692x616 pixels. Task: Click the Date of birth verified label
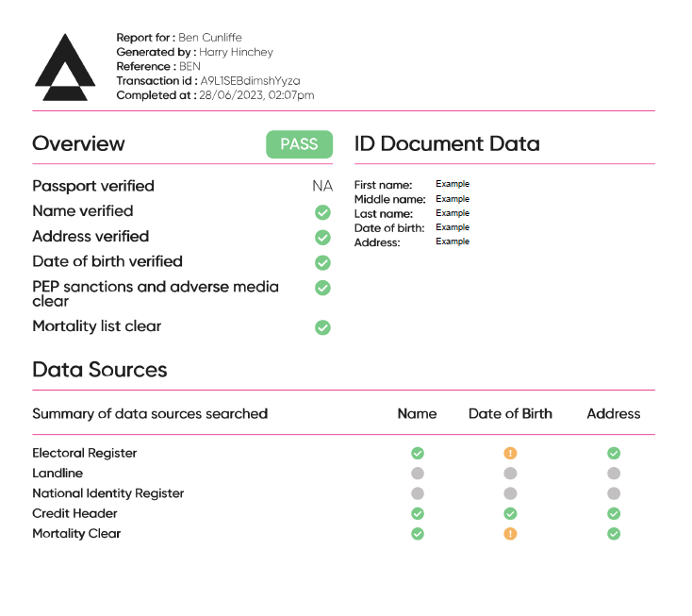(x=107, y=261)
